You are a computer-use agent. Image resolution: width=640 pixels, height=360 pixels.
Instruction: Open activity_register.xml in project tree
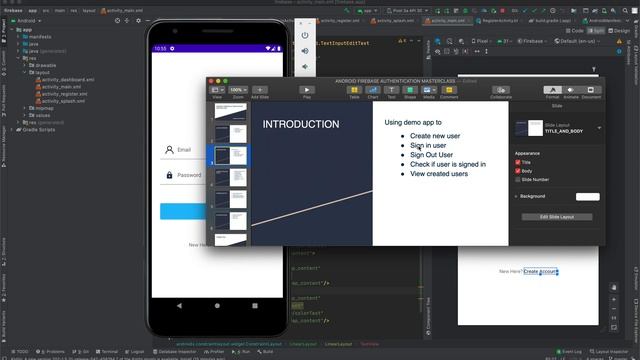[61, 94]
